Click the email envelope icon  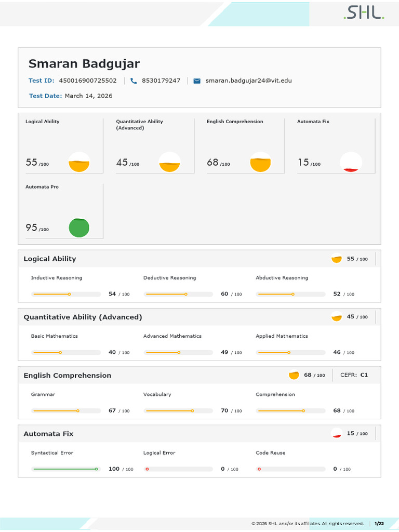coord(197,81)
